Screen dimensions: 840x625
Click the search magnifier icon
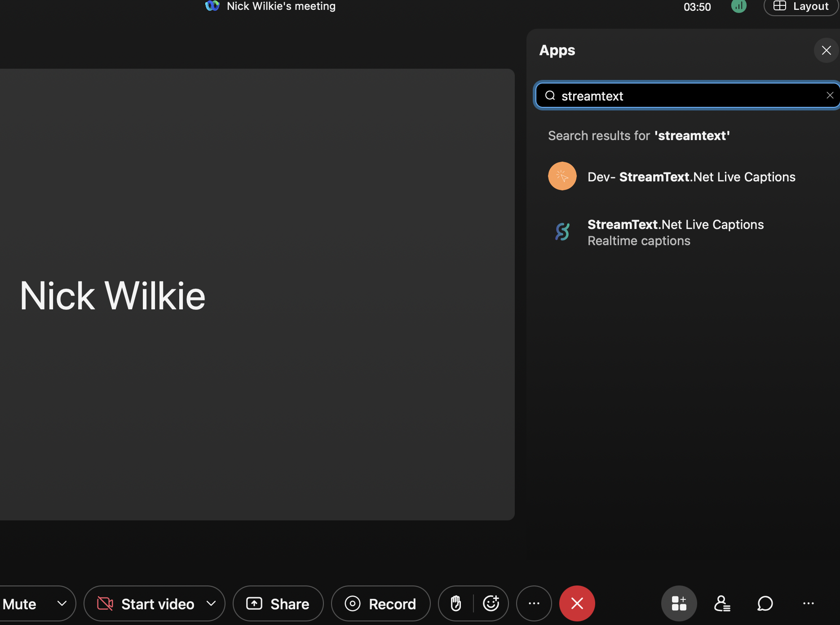[x=550, y=96]
